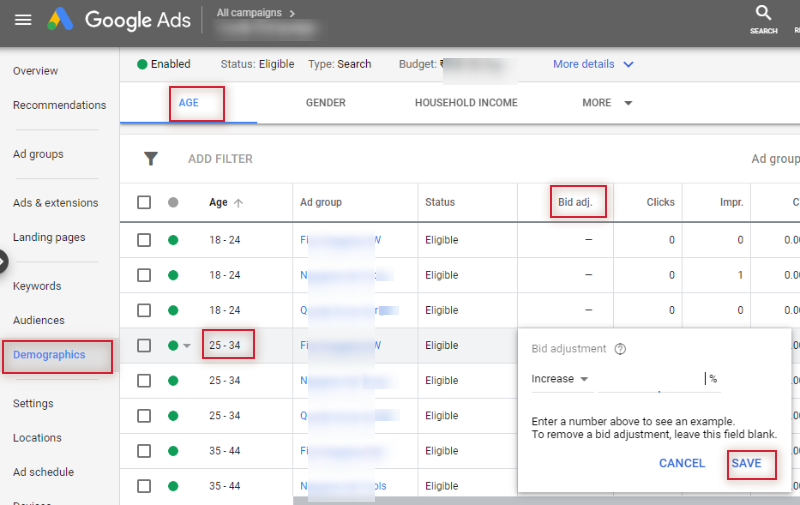The height and width of the screenshot is (505, 800).
Task: Click the Age column sort arrow
Action: tap(238, 203)
